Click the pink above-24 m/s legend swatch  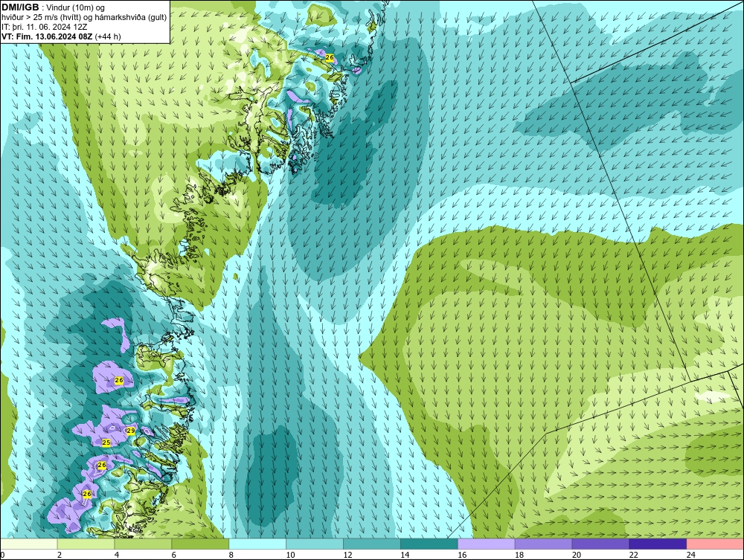point(715,544)
